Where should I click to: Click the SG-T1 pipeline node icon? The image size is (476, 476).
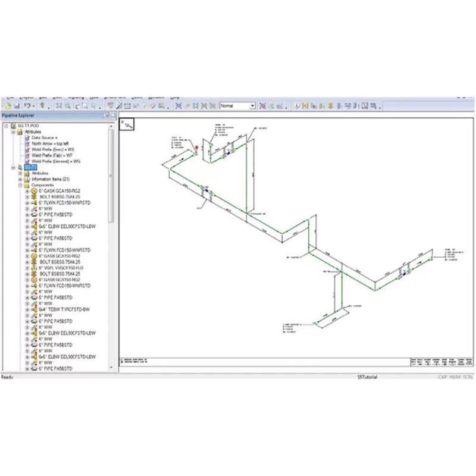click(x=20, y=167)
